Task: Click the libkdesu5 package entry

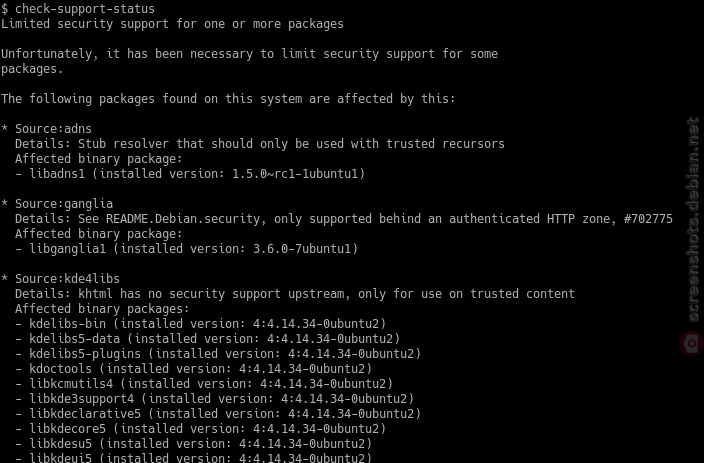Action: coord(194,444)
